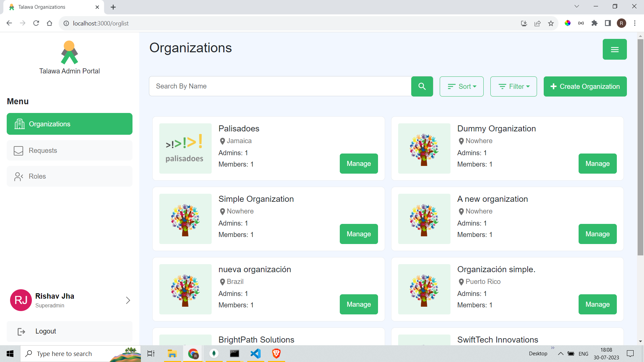Click the share page icon
The width and height of the screenshot is (644, 362).
(537, 23)
